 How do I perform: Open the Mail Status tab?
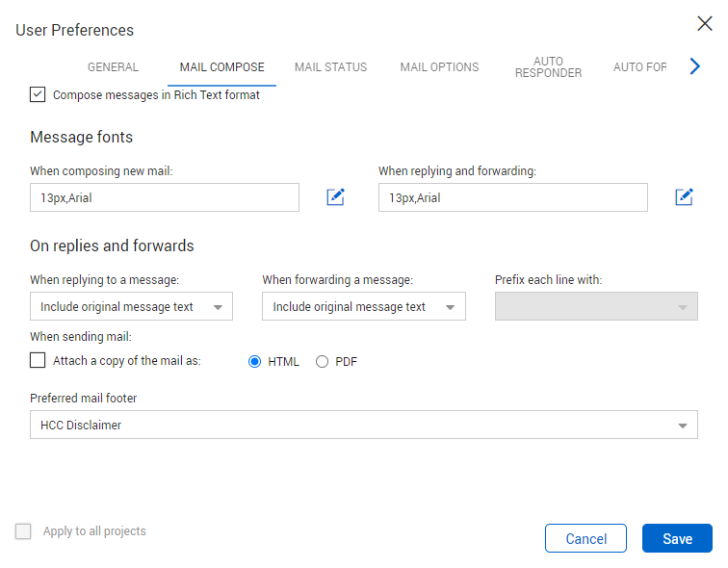tap(330, 67)
